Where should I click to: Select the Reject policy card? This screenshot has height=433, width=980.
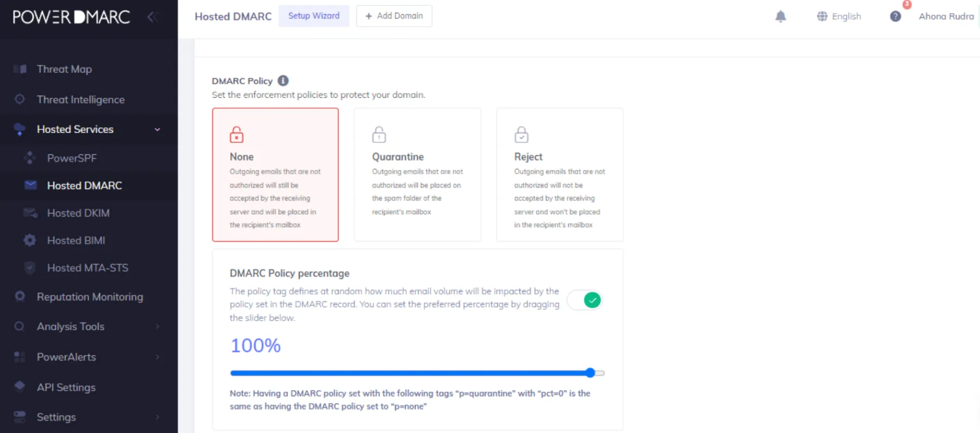click(x=560, y=175)
